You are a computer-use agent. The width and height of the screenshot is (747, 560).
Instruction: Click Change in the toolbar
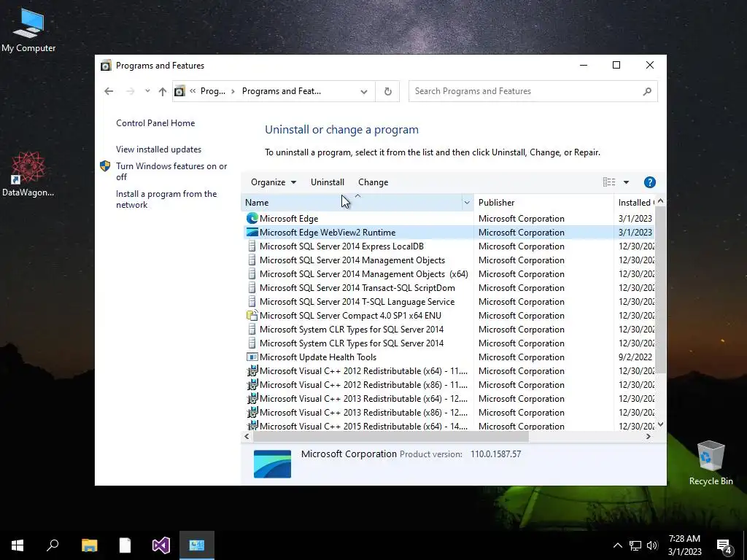[x=373, y=182]
